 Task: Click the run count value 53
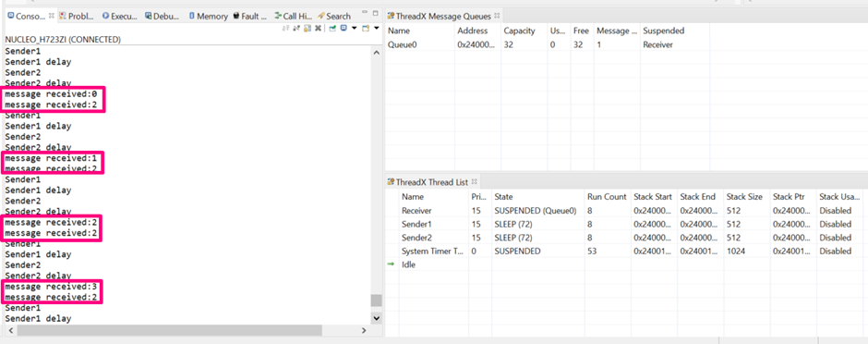pos(592,251)
